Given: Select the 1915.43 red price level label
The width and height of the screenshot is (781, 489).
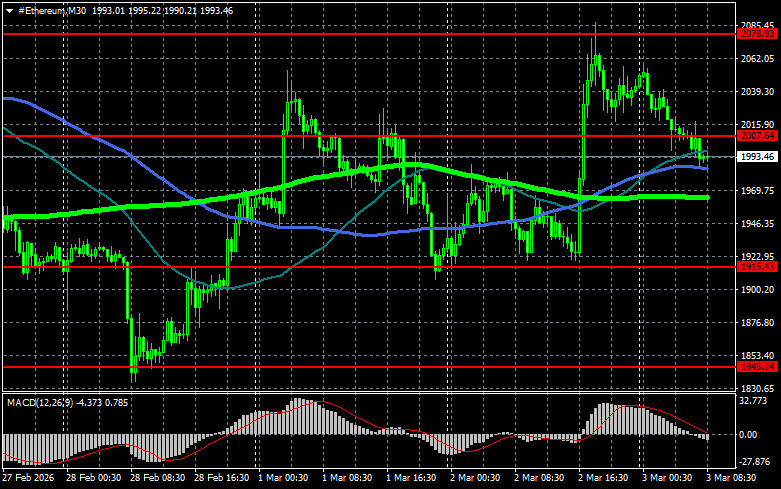Looking at the screenshot, I should tap(757, 267).
